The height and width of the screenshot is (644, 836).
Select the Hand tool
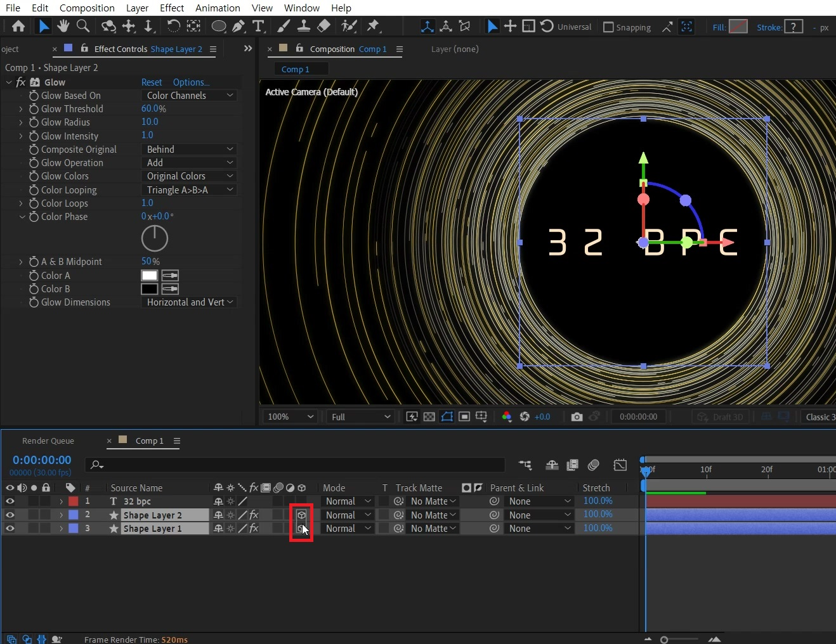point(63,26)
